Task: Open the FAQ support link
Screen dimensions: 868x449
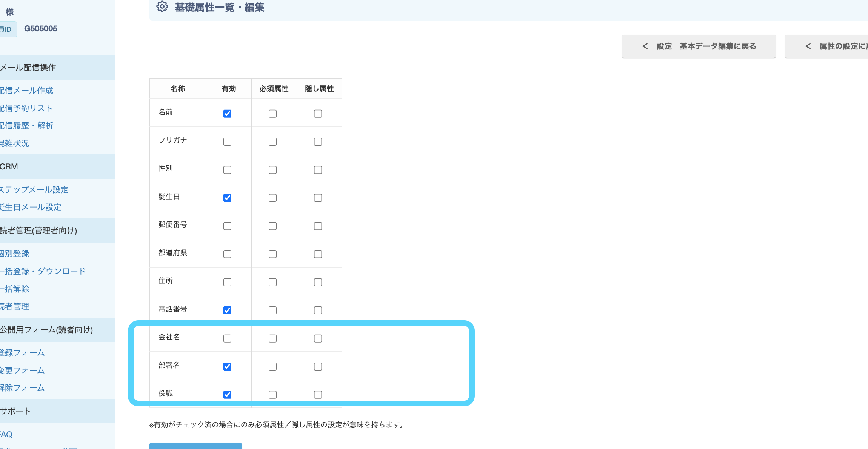Action: coord(6,435)
